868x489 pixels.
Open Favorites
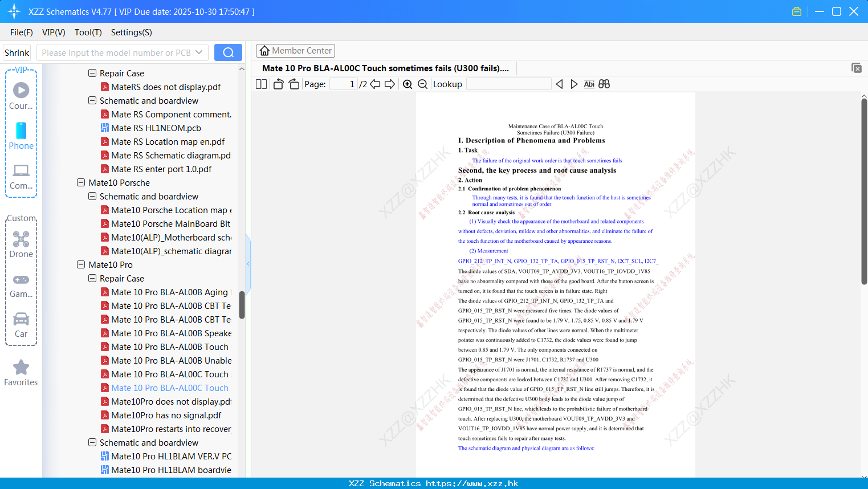(21, 373)
